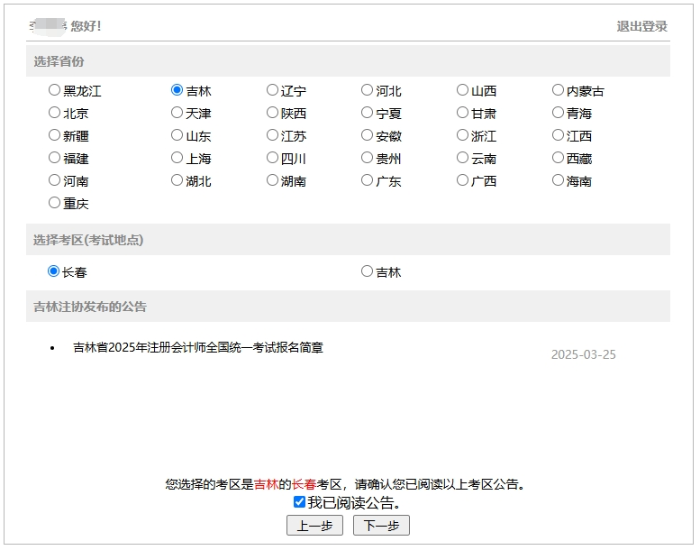Select 山东 province radio button
This screenshot has height=550, width=700.
click(x=177, y=136)
